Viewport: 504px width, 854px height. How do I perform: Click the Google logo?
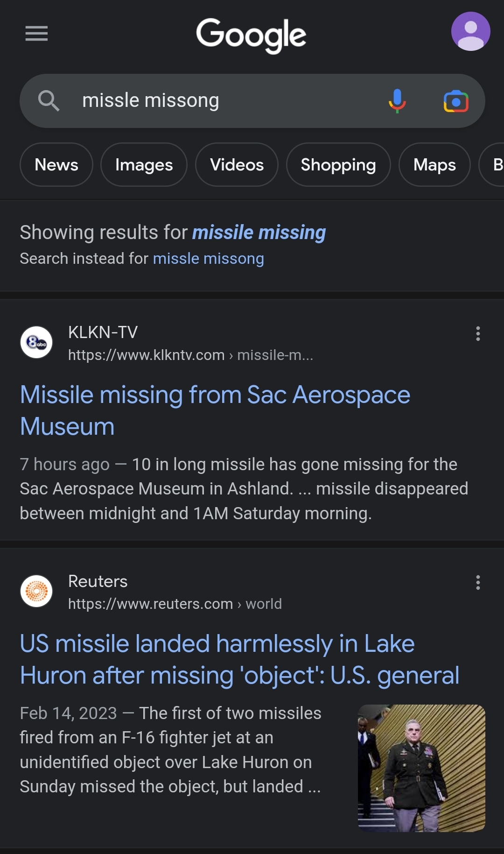[x=251, y=35]
